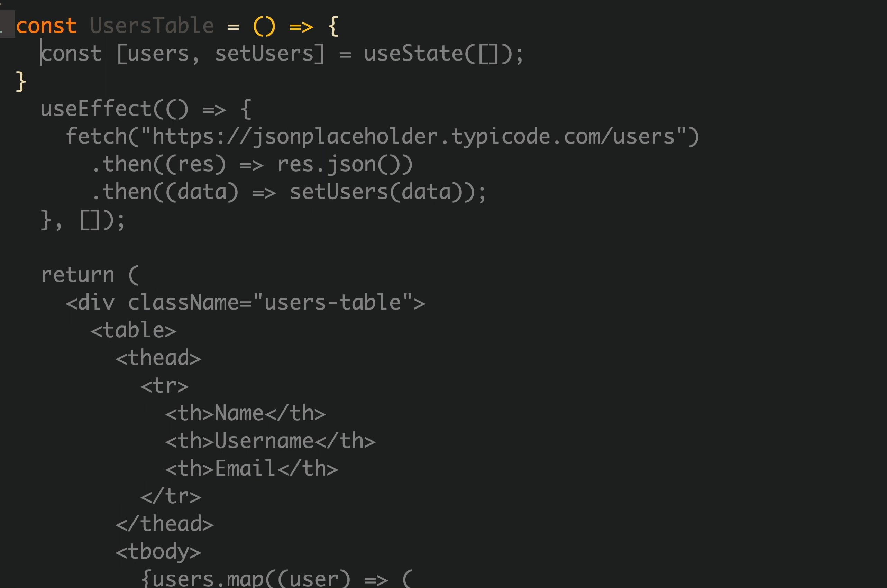Click the Name table header text
This screenshot has width=887, height=588.
pyautogui.click(x=239, y=413)
